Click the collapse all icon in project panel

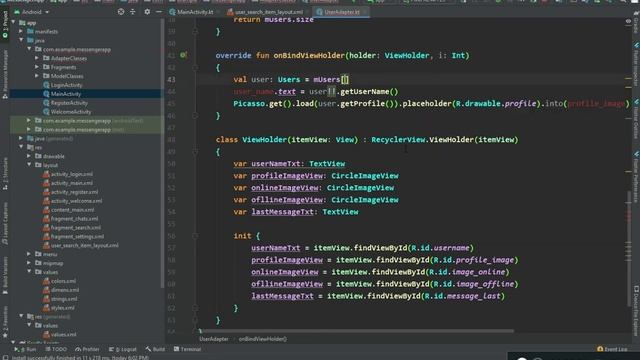tap(133, 12)
